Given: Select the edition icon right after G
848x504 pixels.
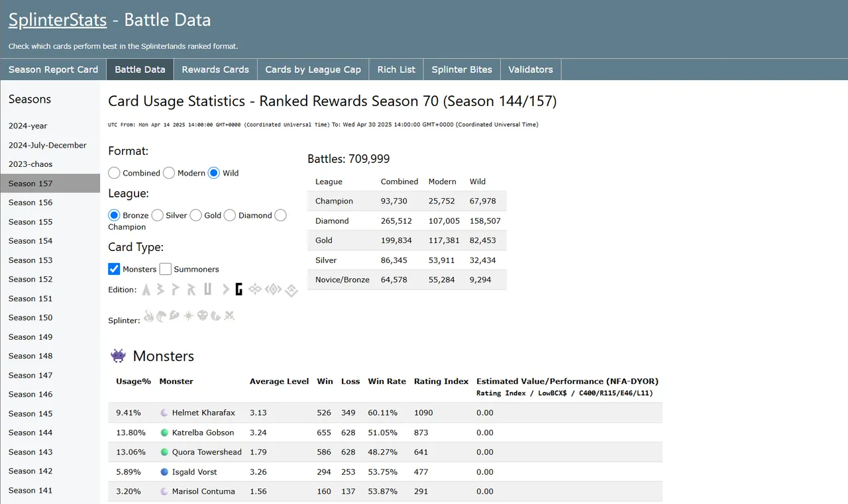Looking at the screenshot, I should [254, 289].
